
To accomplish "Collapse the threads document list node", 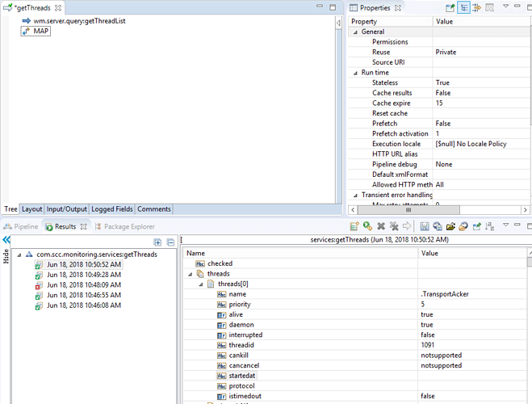I will point(190,274).
